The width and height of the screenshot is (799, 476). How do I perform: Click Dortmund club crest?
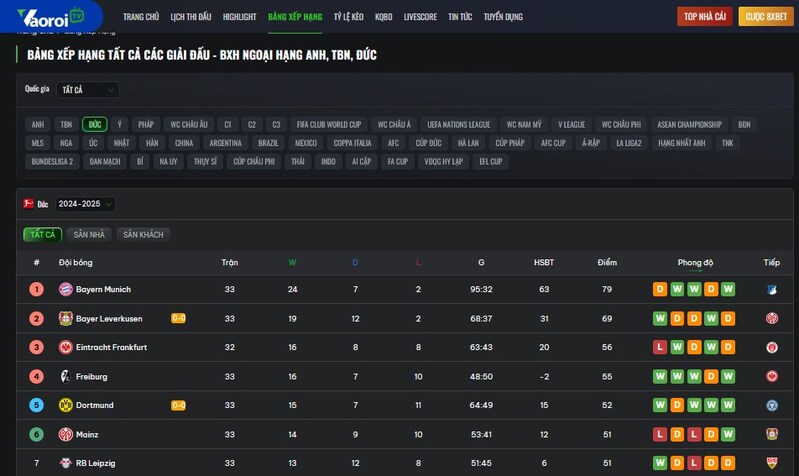65,405
